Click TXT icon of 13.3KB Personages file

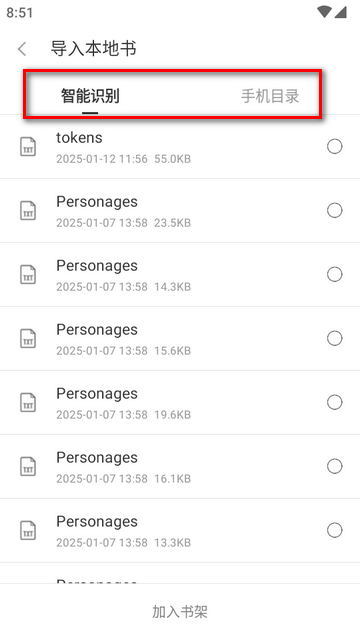tap(28, 530)
